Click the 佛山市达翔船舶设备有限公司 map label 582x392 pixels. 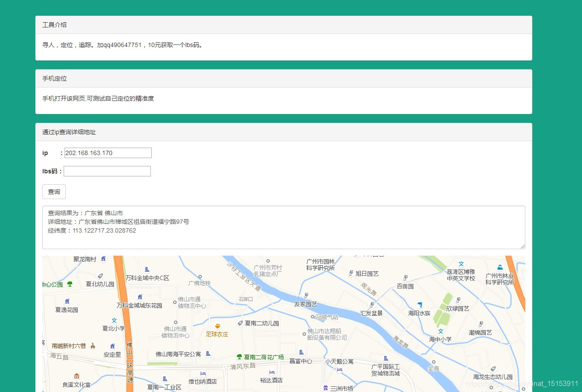pyautogui.click(x=327, y=335)
